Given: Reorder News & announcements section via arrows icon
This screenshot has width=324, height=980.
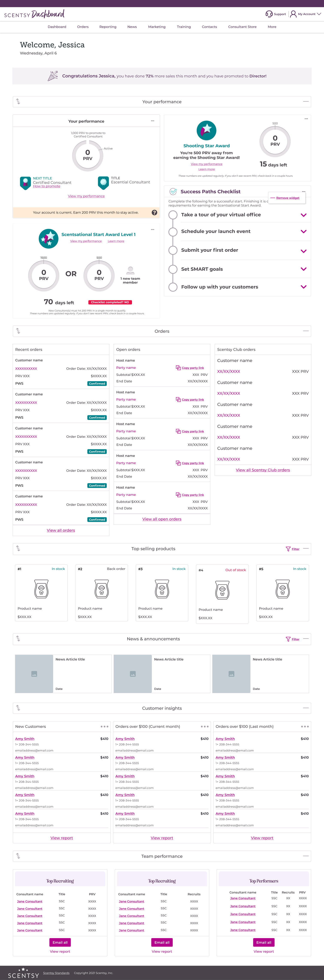Looking at the screenshot, I should (x=18, y=639).
